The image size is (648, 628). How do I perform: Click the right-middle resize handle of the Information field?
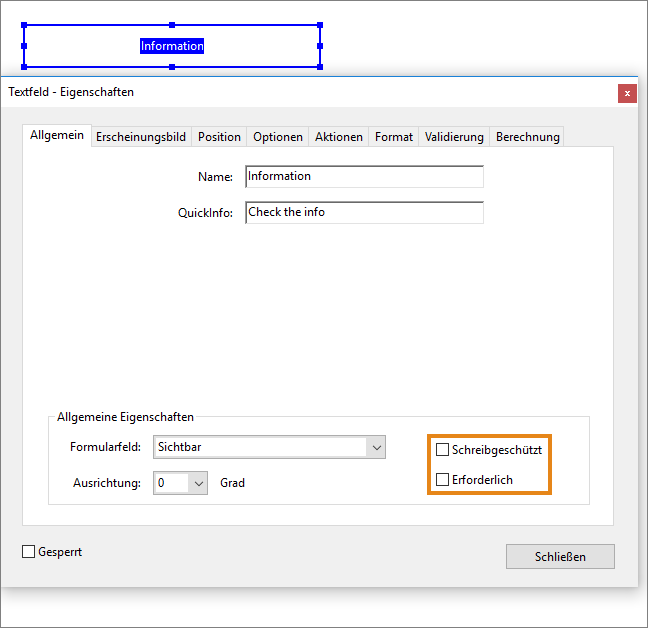coord(320,46)
